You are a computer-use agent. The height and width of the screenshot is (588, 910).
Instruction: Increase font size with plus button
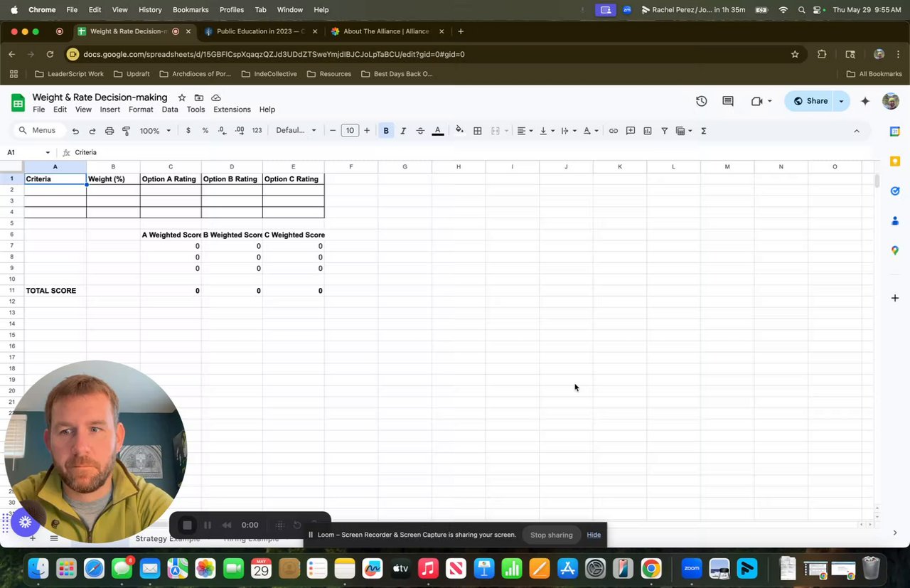367,131
